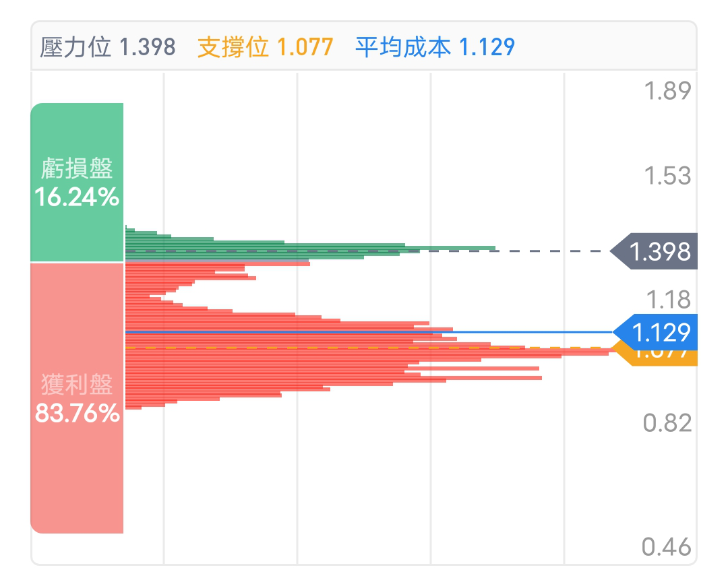This screenshot has height=580, width=728.
Task: Click the 0.46 price axis label
Action: (x=667, y=547)
